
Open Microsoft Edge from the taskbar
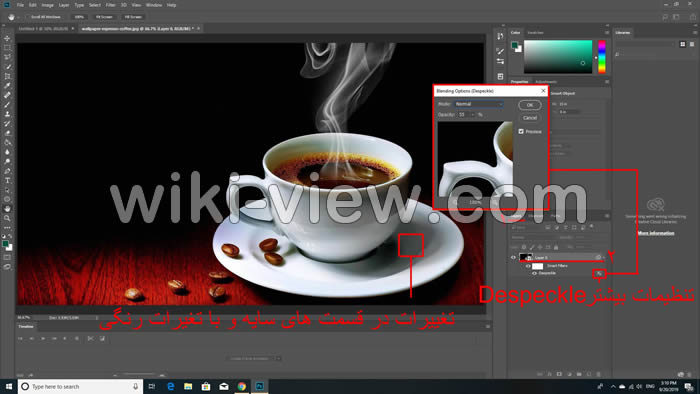[x=171, y=386]
